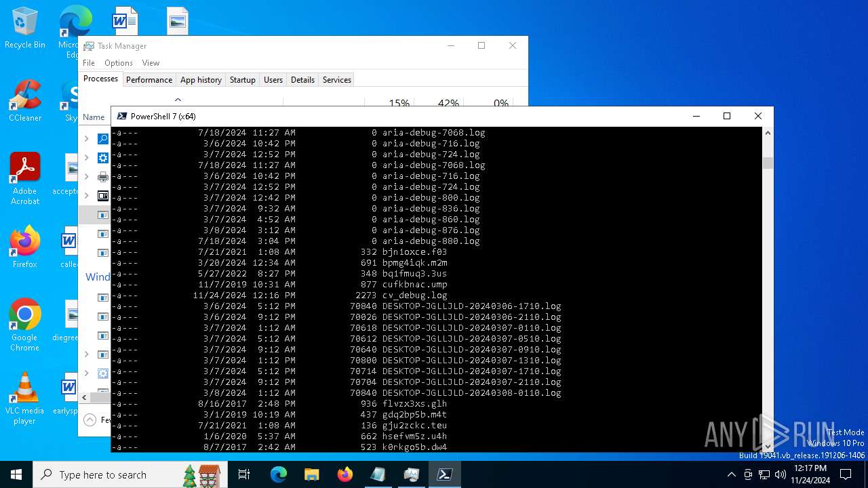Click Task Manager's horizontal scroll left arrow
This screenshot has width=868, height=488.
[x=85, y=397]
